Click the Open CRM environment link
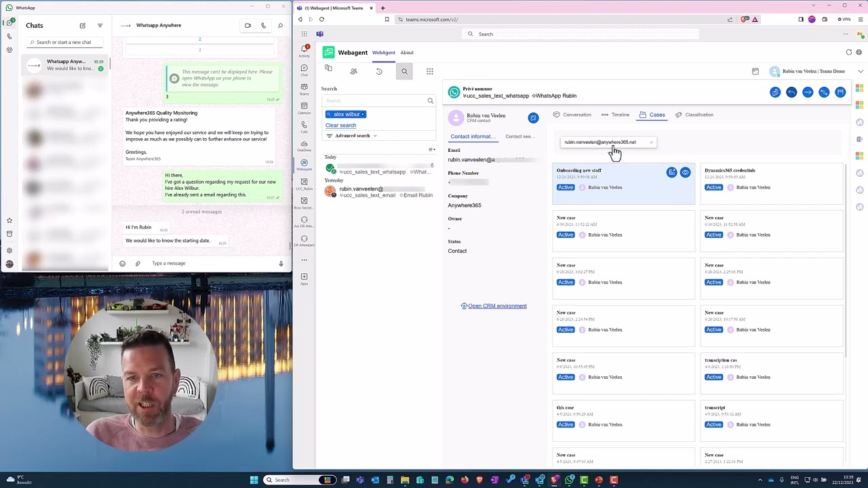The image size is (868, 488). click(494, 306)
